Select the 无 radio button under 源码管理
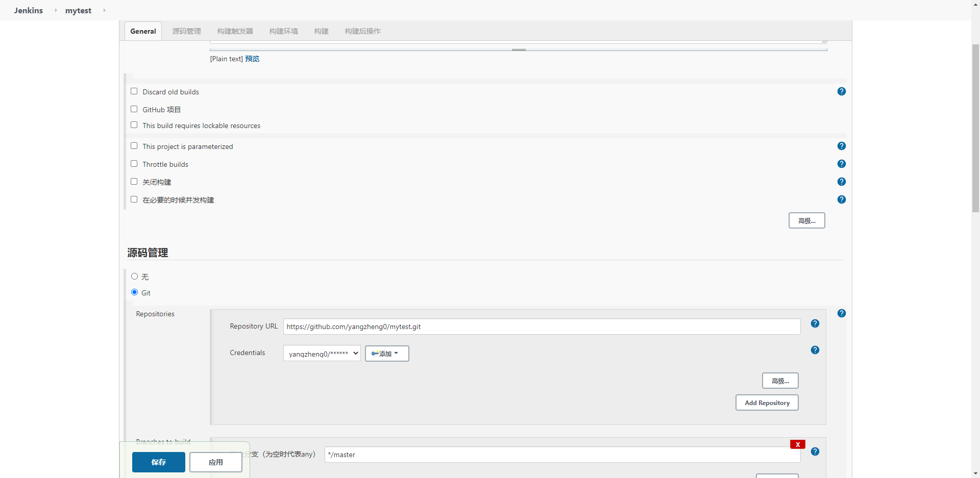 [135, 276]
